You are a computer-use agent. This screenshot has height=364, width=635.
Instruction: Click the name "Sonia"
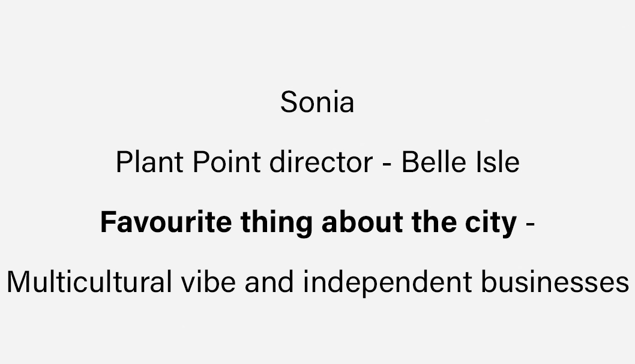317,102
